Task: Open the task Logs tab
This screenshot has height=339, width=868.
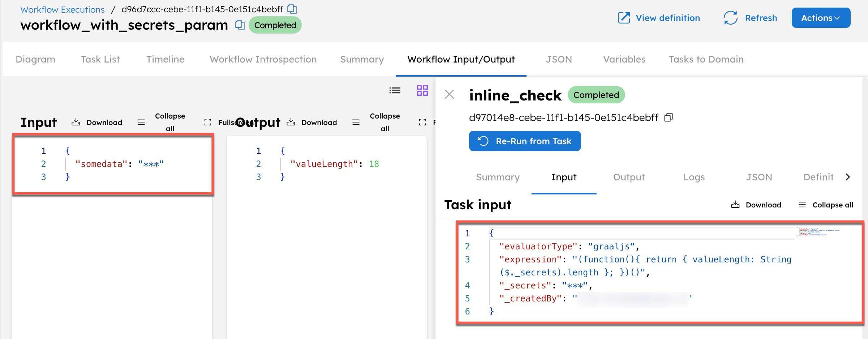Action: point(694,177)
